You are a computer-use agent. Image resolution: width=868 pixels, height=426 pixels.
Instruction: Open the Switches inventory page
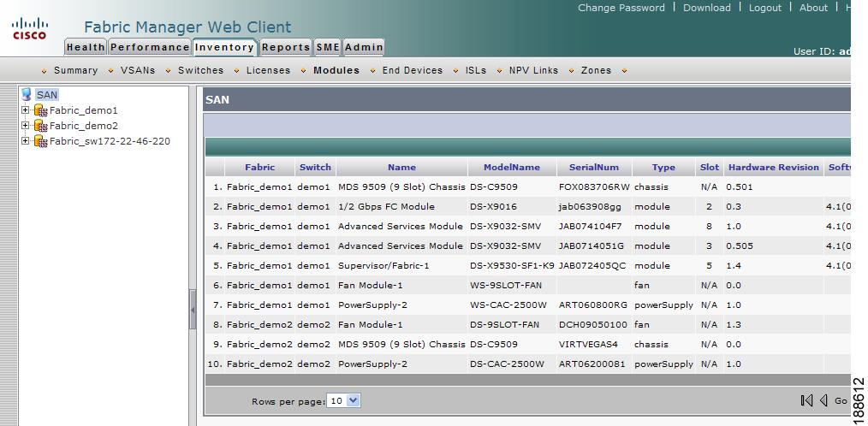(201, 70)
